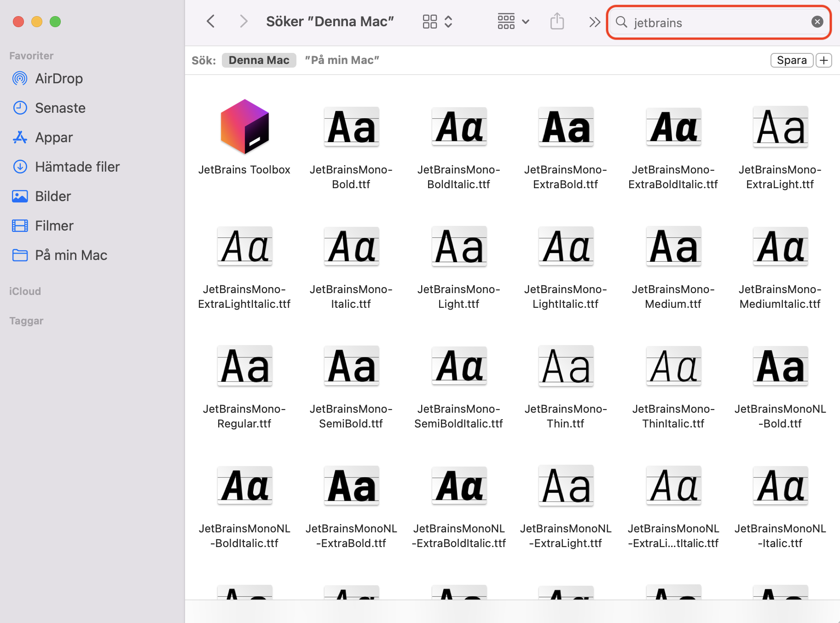
Task: Click the Share toolbar icon
Action: tap(557, 21)
